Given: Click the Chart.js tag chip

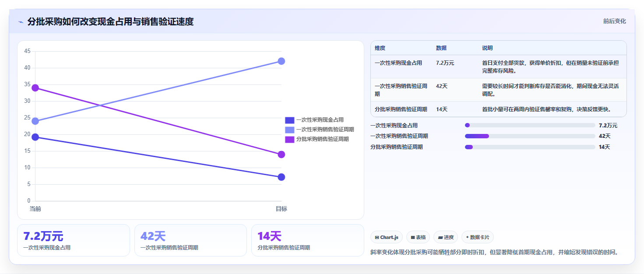Looking at the screenshot, I should 387,237.
